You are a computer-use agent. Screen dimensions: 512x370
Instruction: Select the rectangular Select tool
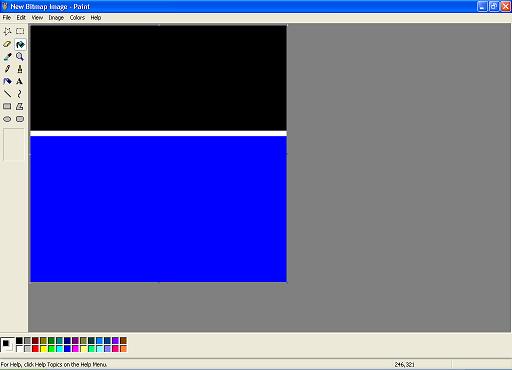(20, 31)
